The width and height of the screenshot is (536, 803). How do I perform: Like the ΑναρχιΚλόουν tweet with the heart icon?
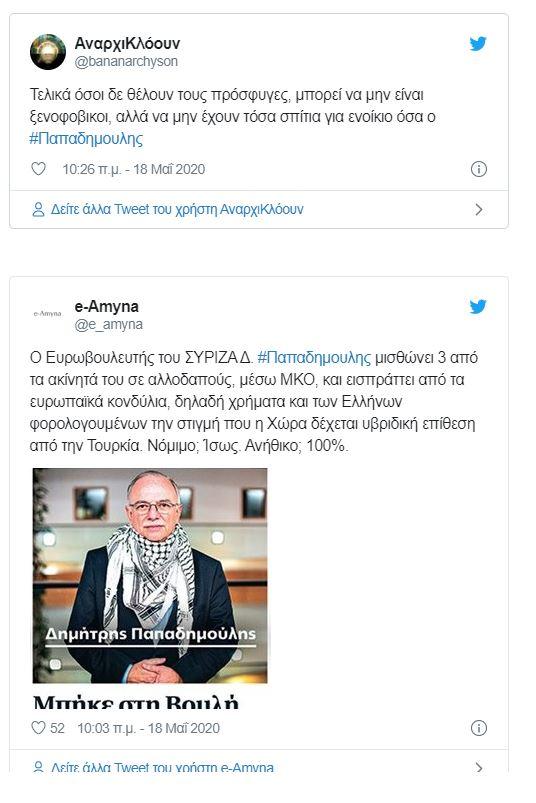(x=38, y=168)
